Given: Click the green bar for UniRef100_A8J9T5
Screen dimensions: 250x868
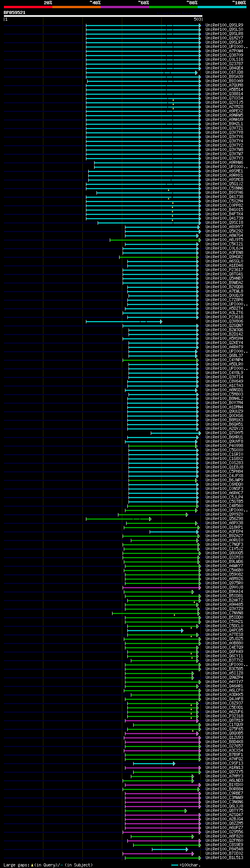Looking at the screenshot, I should pyautogui.click(x=155, y=240).
